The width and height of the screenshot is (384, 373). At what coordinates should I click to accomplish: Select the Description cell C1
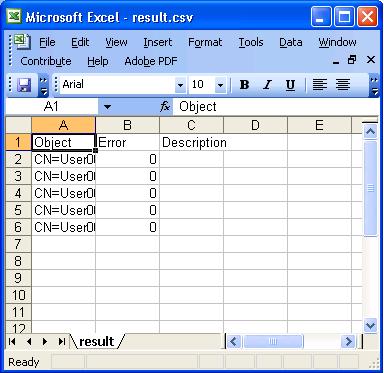[x=191, y=142]
